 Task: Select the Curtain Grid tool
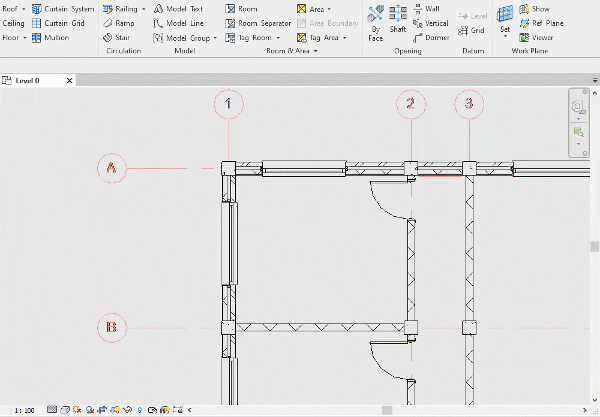[x=58, y=23]
